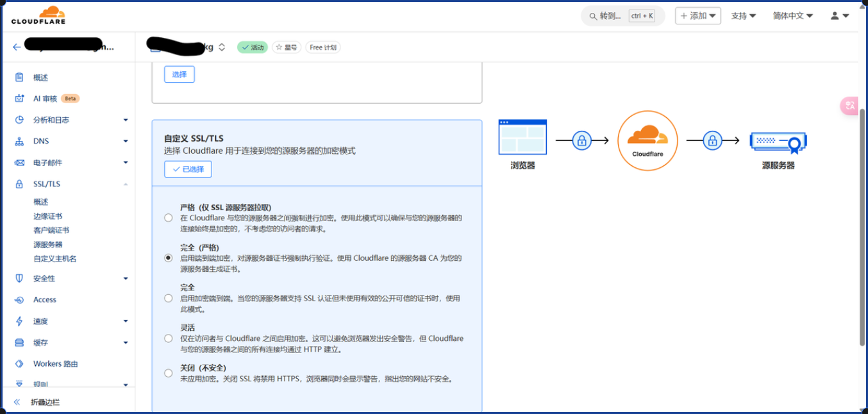Click the back arrow beside account name

click(x=17, y=47)
